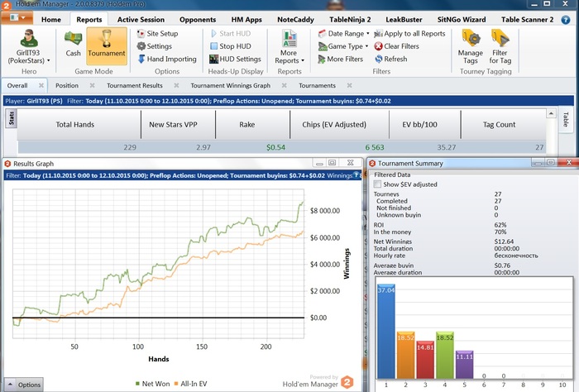
Task: Click the purple 11.11 fifth-place bar
Action: (x=465, y=365)
